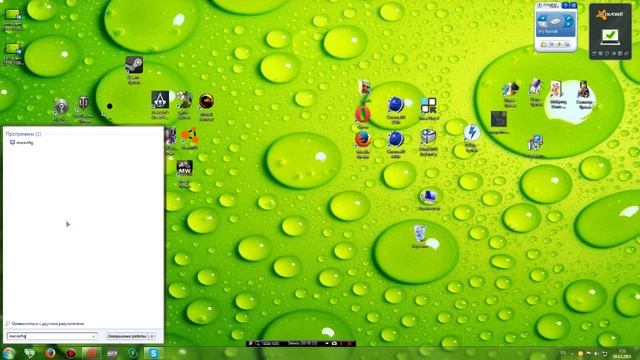Open the dark square desktop shortcut

pos(498,120)
